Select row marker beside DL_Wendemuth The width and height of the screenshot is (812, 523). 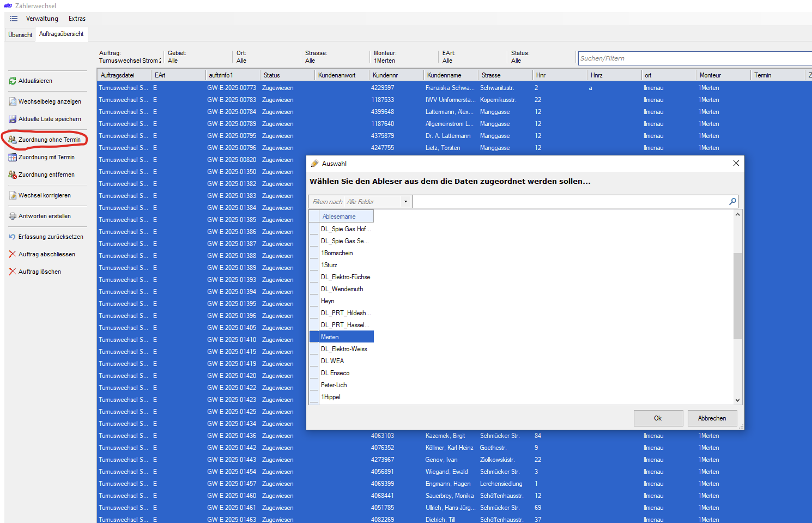[314, 289]
